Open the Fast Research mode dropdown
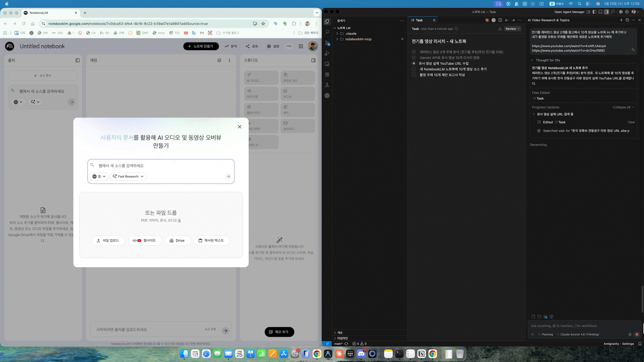The width and height of the screenshot is (644, 362). [128, 176]
